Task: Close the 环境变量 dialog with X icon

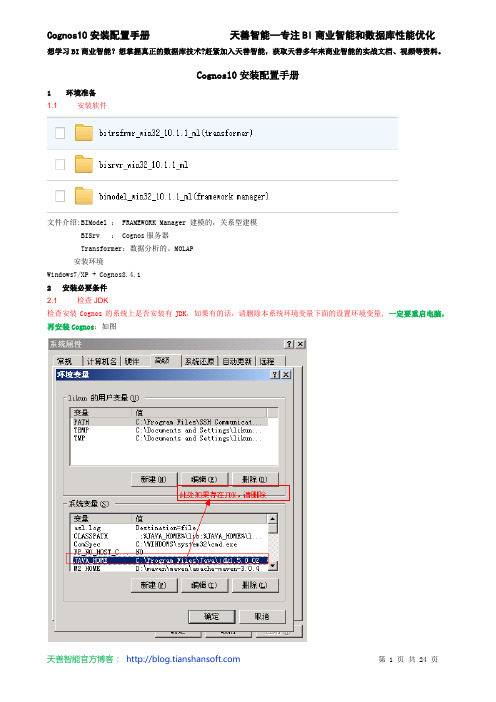Action: tap(286, 375)
